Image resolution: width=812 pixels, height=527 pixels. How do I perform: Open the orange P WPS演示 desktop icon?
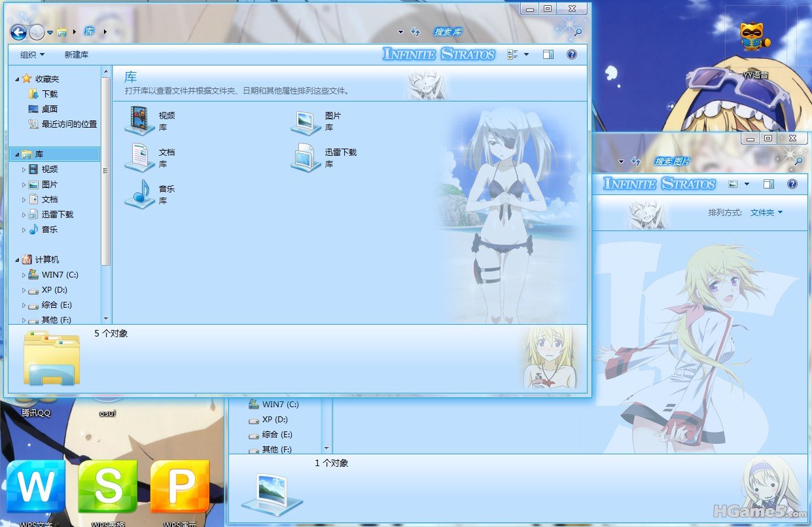pos(180,486)
